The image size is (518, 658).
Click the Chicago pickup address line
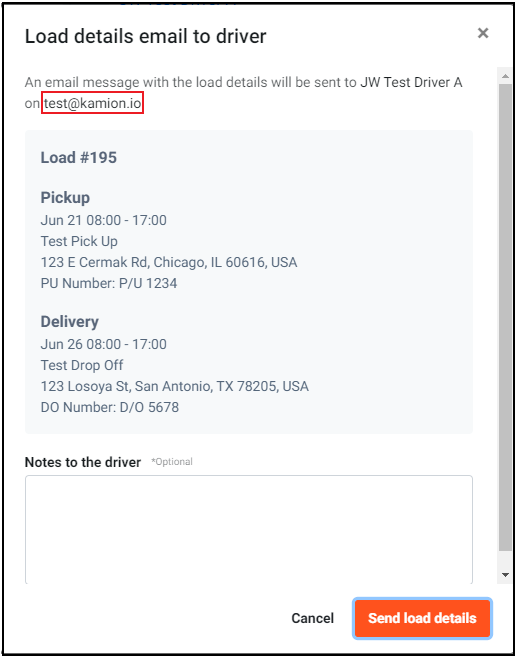[169, 262]
